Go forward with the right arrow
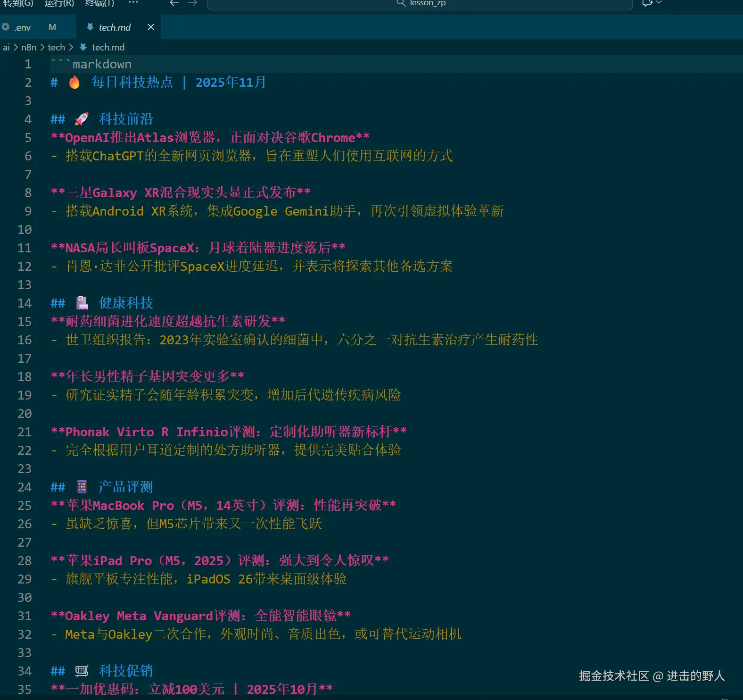 (x=192, y=3)
